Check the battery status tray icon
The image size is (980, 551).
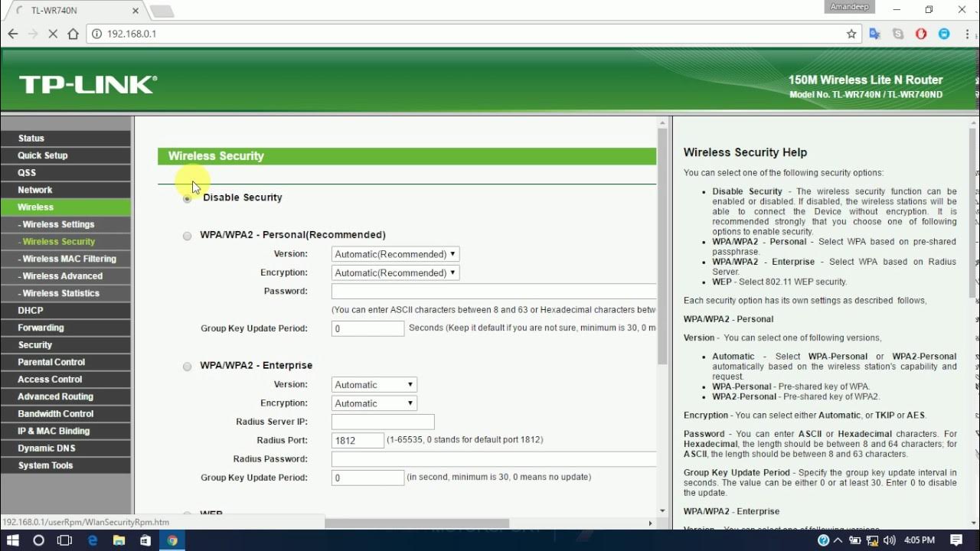pyautogui.click(x=854, y=540)
